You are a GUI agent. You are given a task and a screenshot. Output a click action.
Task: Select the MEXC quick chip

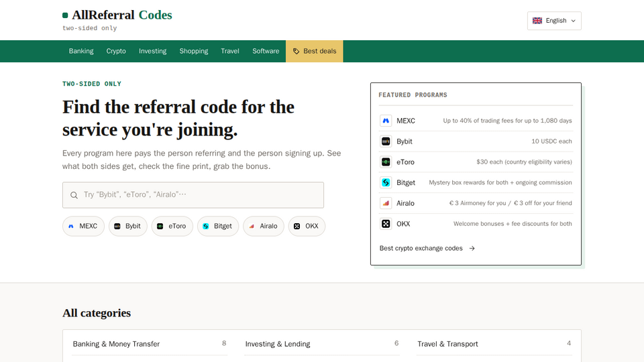83,226
